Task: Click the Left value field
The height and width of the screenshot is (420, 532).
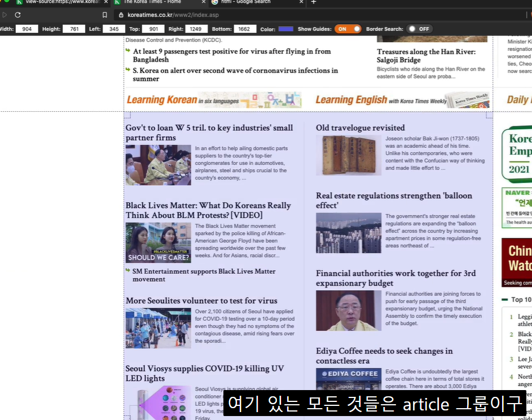Action: [x=114, y=29]
